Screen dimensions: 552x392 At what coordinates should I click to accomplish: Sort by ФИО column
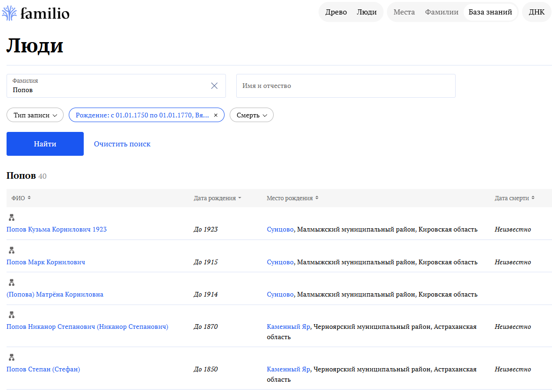click(21, 198)
